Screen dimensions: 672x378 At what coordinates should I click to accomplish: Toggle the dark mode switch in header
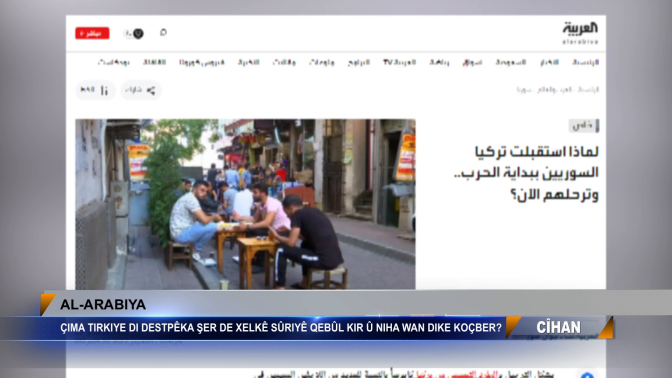(x=134, y=33)
